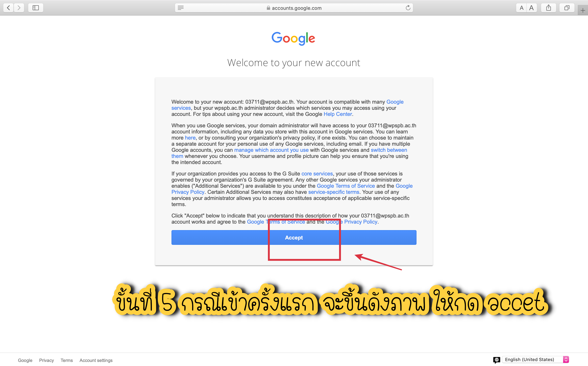Show all tabs overview icon
Image resolution: width=588 pixels, height=366 pixels.
[x=567, y=8]
